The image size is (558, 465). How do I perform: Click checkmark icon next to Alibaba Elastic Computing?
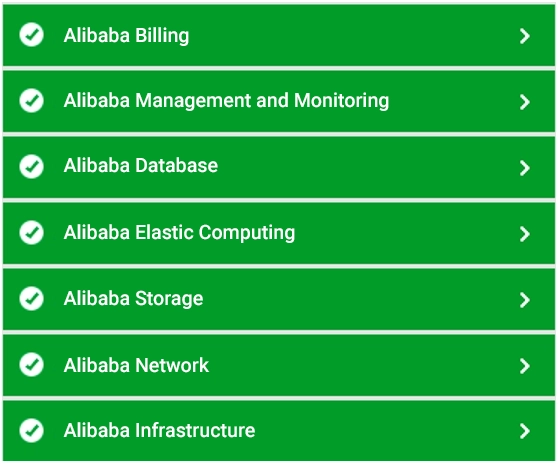32,232
